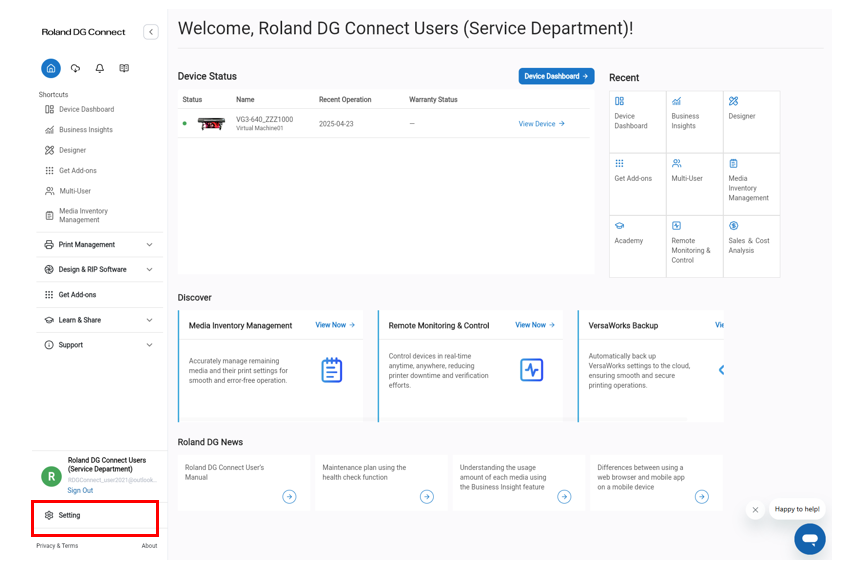Click View Device link for VG3-640
The width and height of the screenshot is (842, 568).
point(541,124)
